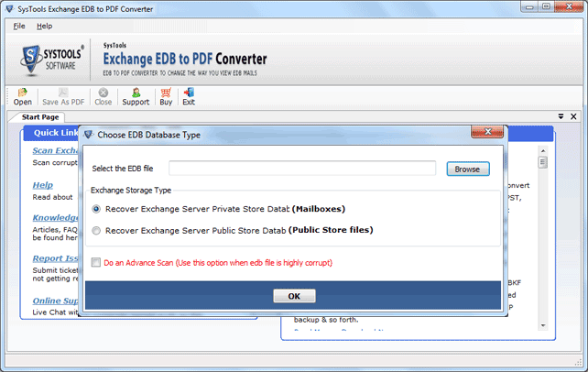
Task: Click the right panel scrollbar thumb
Action: pyautogui.click(x=542, y=163)
